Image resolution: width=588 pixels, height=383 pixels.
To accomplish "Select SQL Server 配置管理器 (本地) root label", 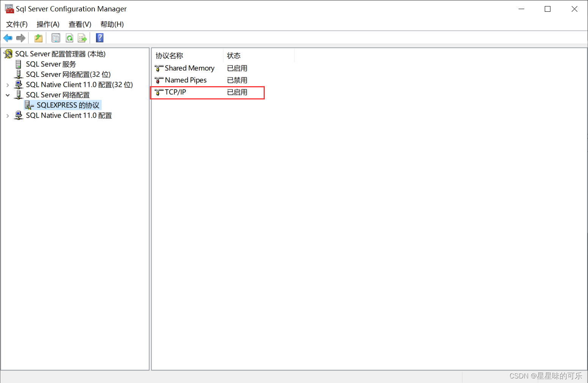I will pyautogui.click(x=60, y=54).
